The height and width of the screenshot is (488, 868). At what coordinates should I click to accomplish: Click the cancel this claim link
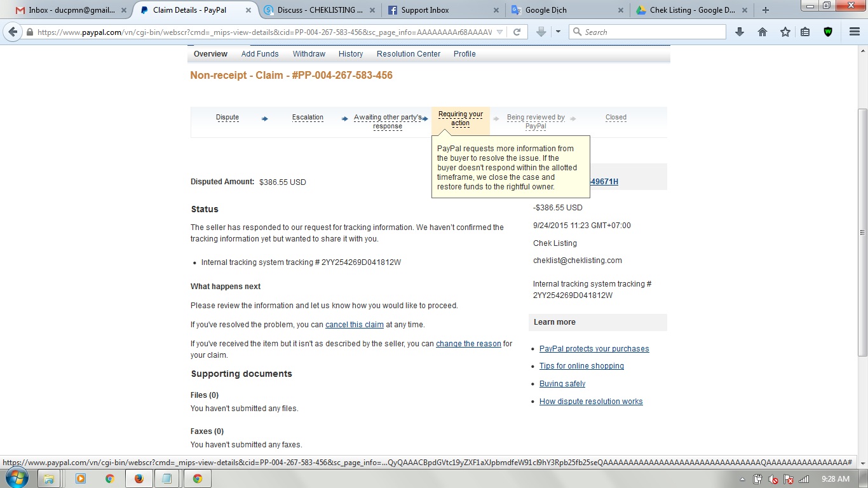[355, 325]
